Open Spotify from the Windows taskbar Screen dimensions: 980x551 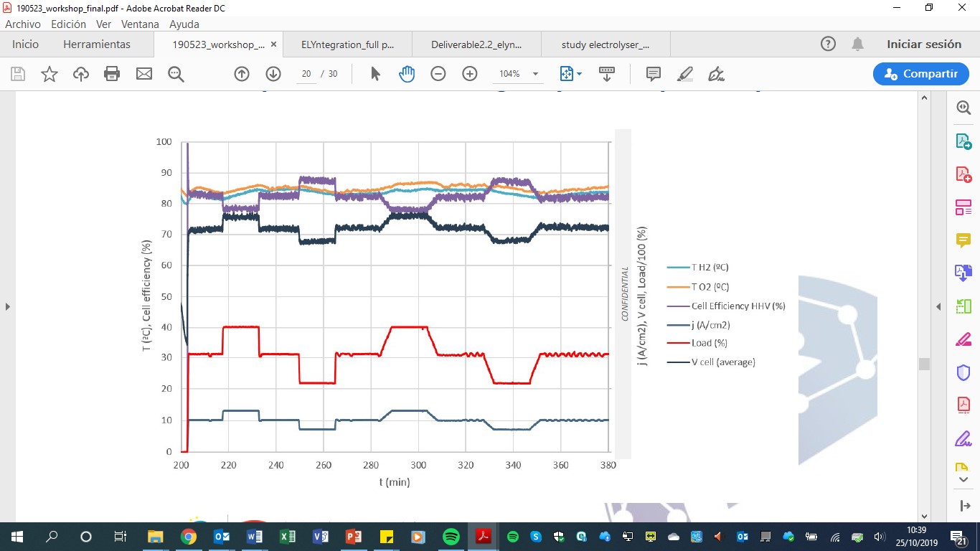coord(451,537)
